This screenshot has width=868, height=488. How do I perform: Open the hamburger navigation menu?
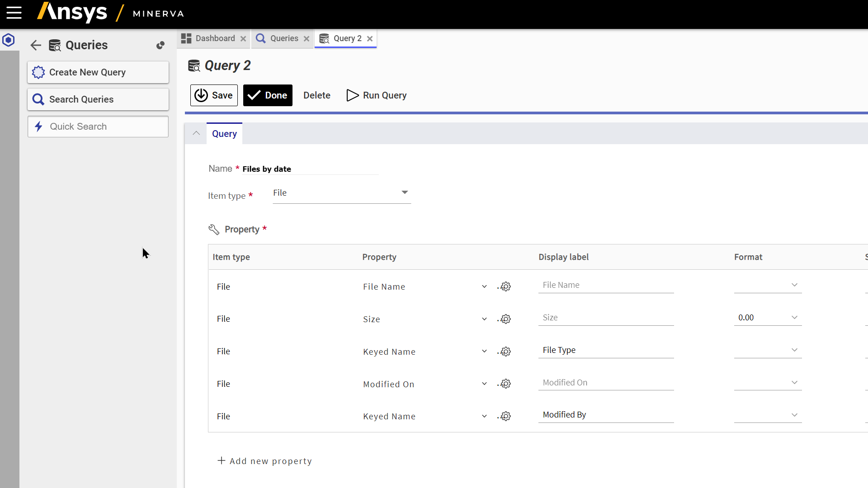click(14, 13)
